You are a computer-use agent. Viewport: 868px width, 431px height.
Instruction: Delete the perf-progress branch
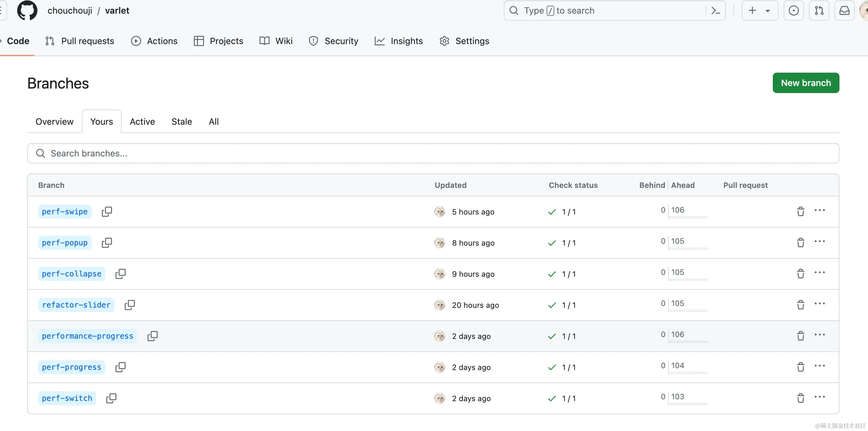(x=801, y=367)
